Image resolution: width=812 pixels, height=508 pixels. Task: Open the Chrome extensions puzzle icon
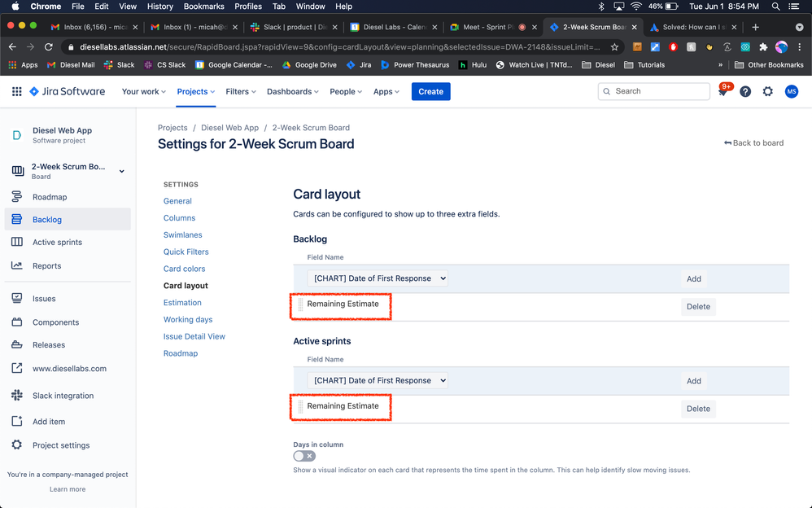pyautogui.click(x=763, y=47)
